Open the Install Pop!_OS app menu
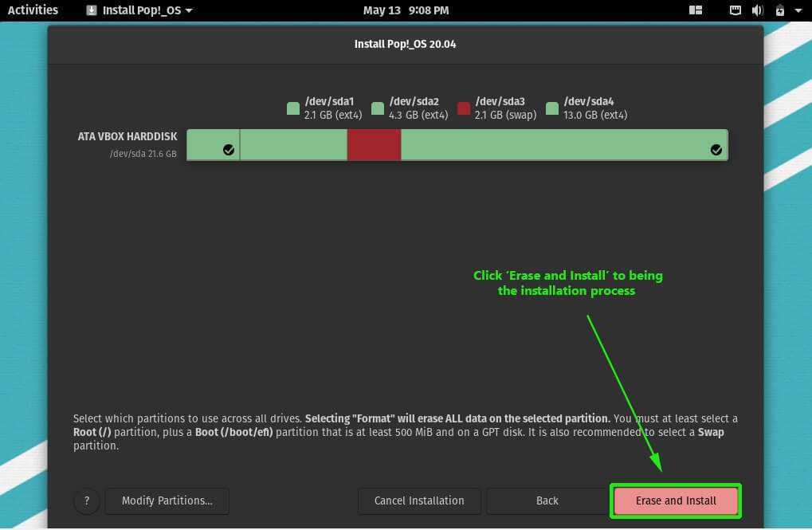Image resolution: width=812 pixels, height=530 pixels. 139,10
